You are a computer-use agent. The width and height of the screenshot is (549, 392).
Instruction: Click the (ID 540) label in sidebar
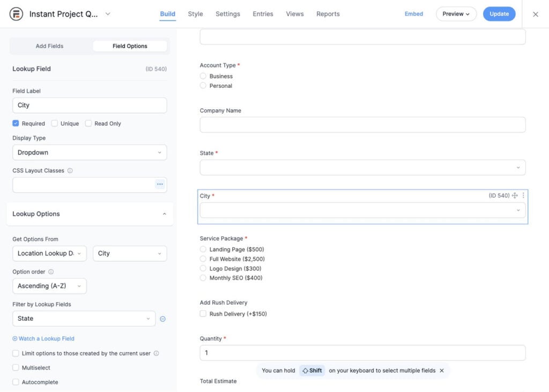(x=156, y=69)
